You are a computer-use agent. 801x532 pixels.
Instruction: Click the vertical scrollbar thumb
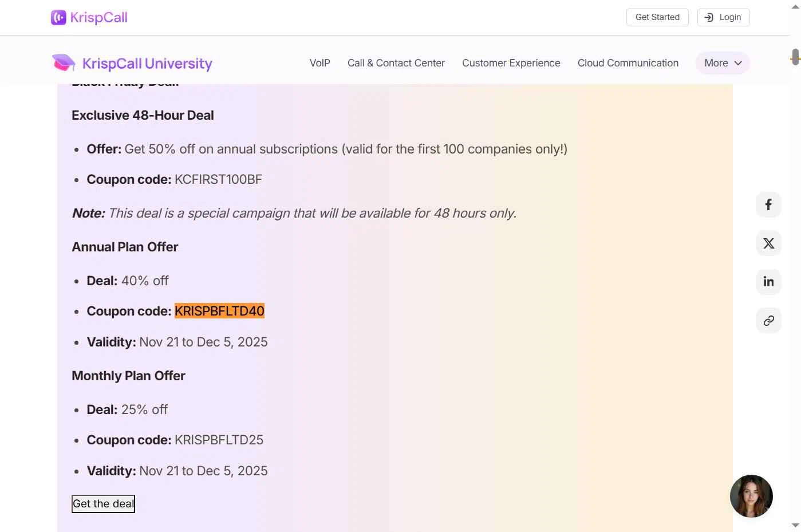(795, 57)
